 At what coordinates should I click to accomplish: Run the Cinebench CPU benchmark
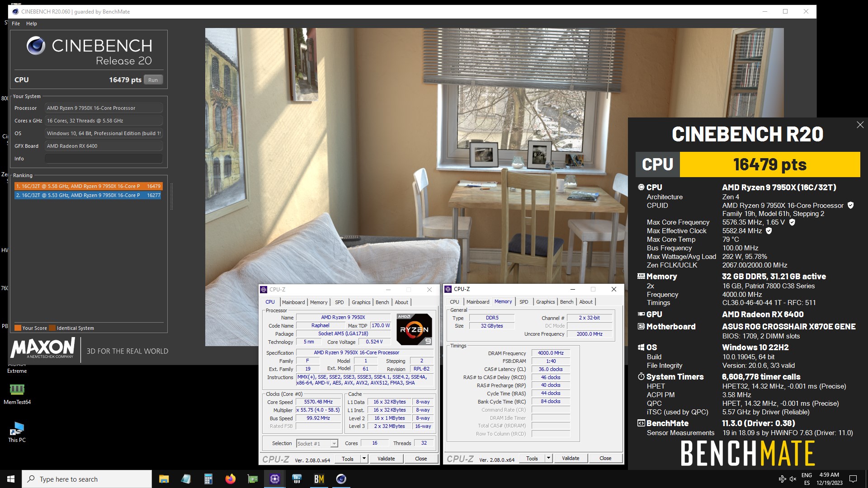pos(153,80)
